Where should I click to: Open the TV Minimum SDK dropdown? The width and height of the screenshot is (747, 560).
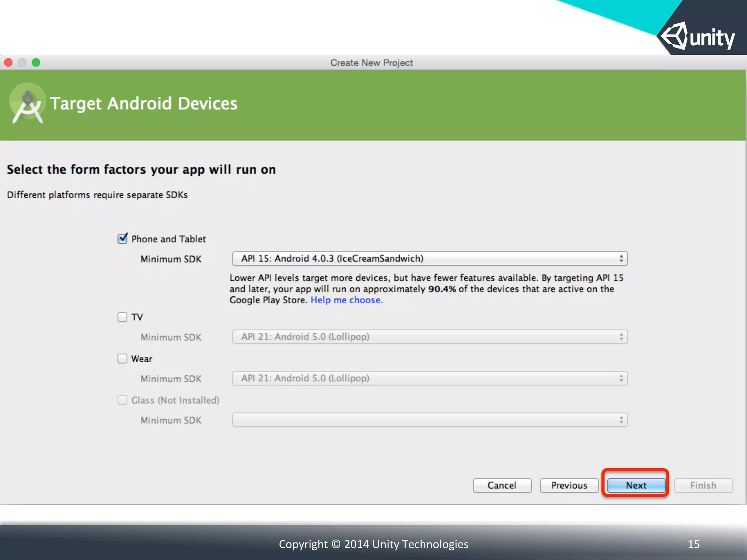click(x=430, y=337)
